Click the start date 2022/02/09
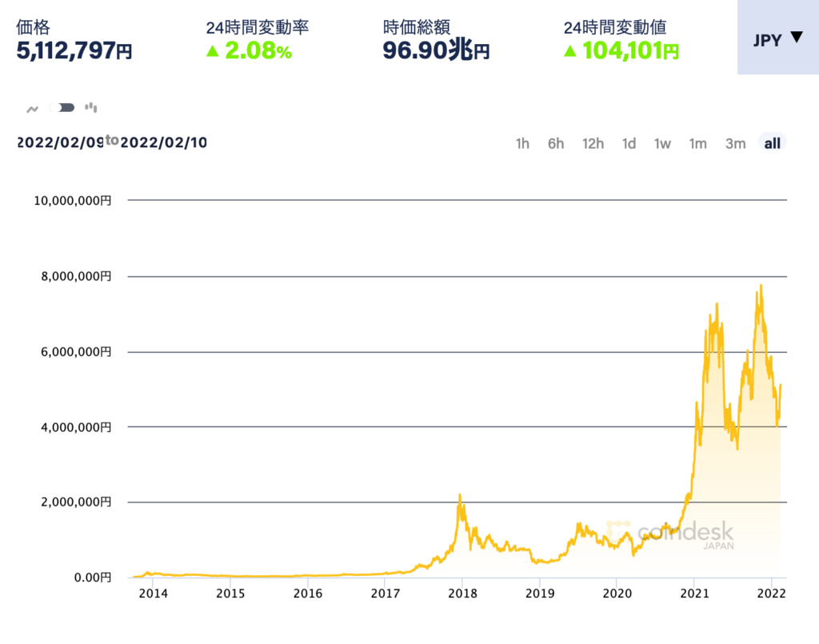Image resolution: width=819 pixels, height=644 pixels. click(x=61, y=142)
